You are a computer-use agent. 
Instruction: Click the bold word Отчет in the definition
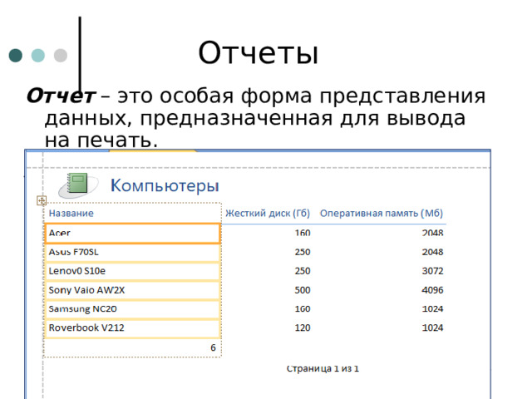(62, 96)
